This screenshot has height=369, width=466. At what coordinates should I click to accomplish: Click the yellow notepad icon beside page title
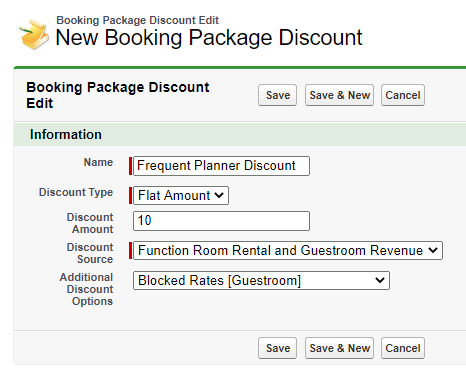pos(34,34)
